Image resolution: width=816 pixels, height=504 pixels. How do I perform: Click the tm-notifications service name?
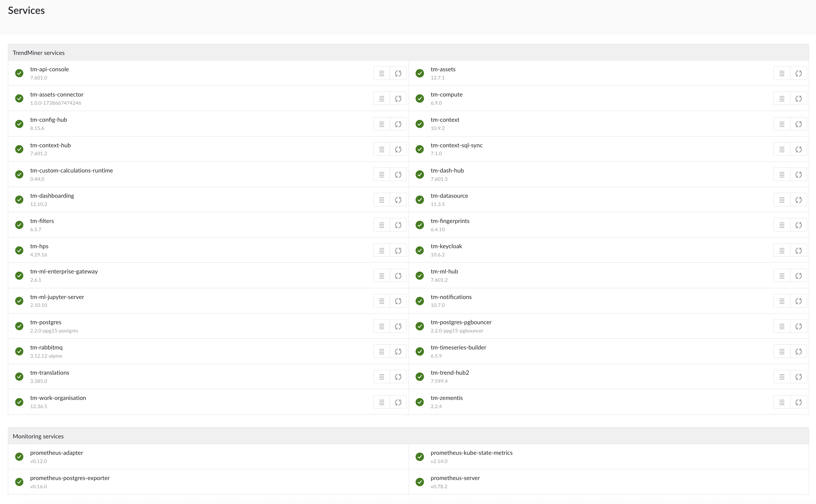[451, 297]
